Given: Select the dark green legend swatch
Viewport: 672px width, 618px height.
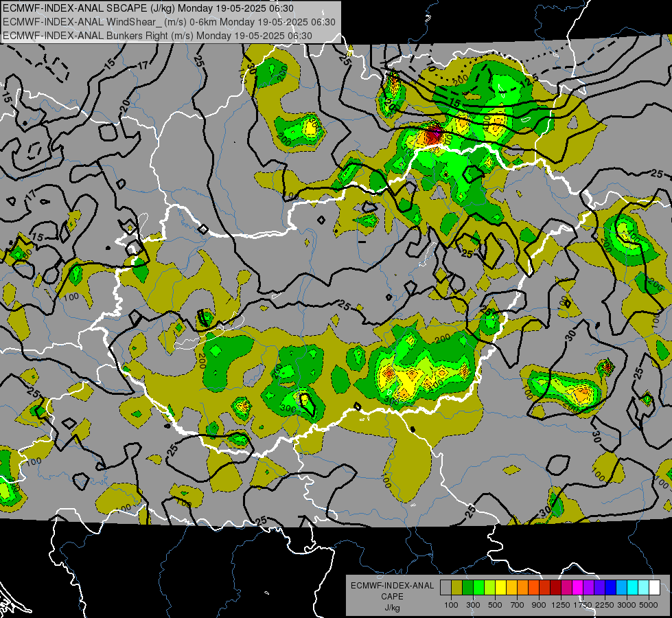Looking at the screenshot, I should pyautogui.click(x=468, y=587).
